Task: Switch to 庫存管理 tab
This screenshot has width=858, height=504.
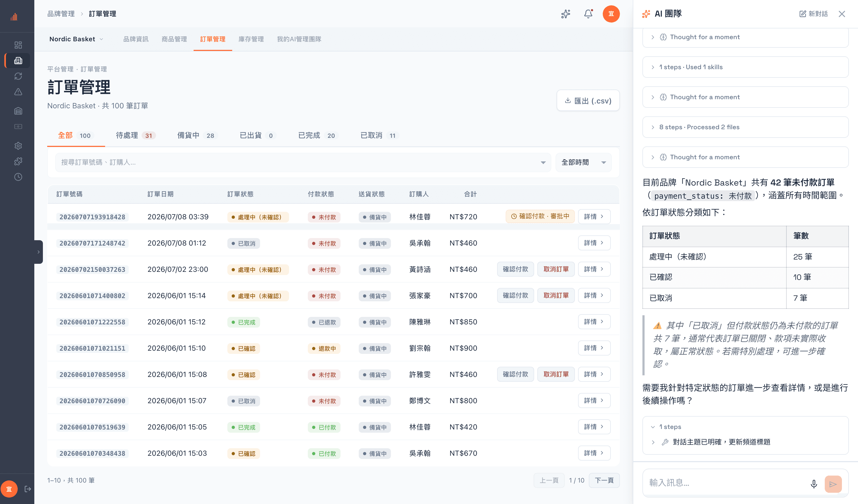Action: tap(251, 39)
